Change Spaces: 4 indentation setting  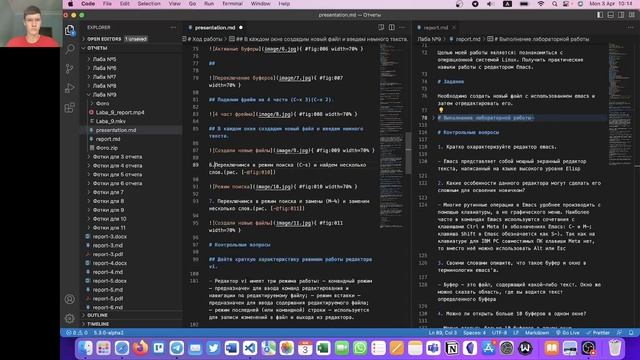pos(475,333)
